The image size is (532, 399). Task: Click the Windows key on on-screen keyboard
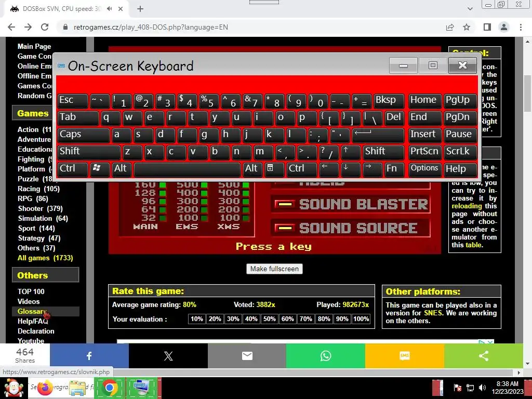100,169
